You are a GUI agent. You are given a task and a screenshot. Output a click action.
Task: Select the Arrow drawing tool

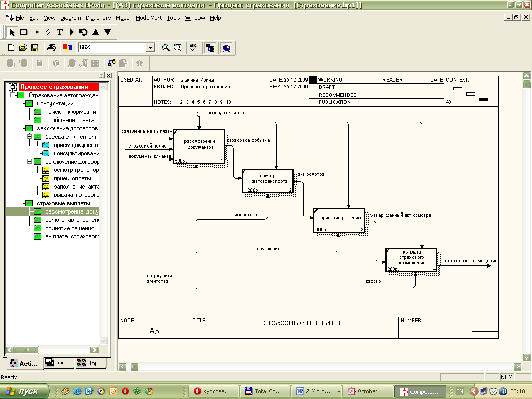coord(36,32)
